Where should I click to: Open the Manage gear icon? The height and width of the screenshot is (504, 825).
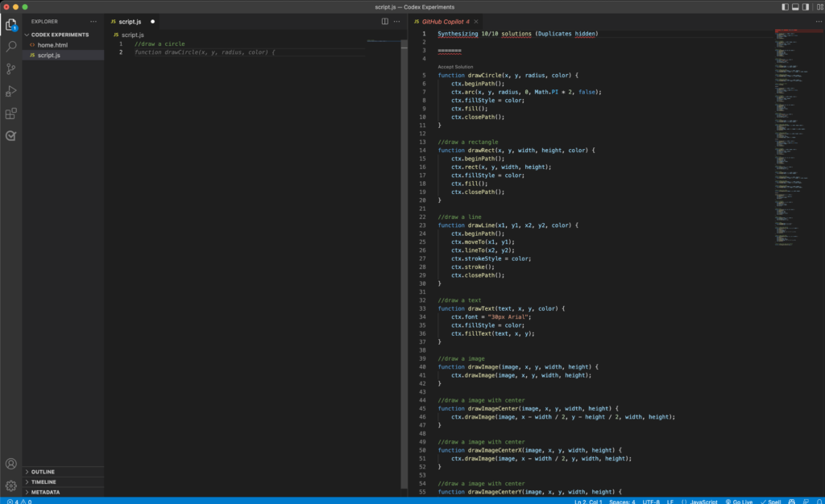pyautogui.click(x=10, y=485)
